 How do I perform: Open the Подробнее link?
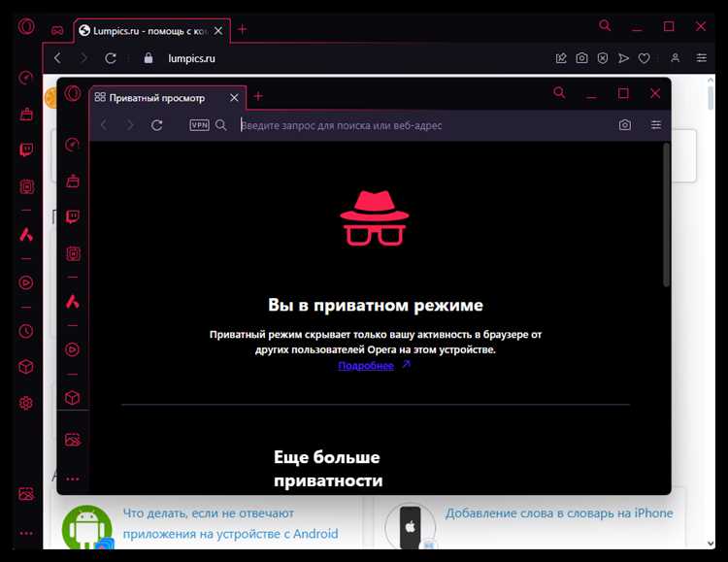[366, 366]
